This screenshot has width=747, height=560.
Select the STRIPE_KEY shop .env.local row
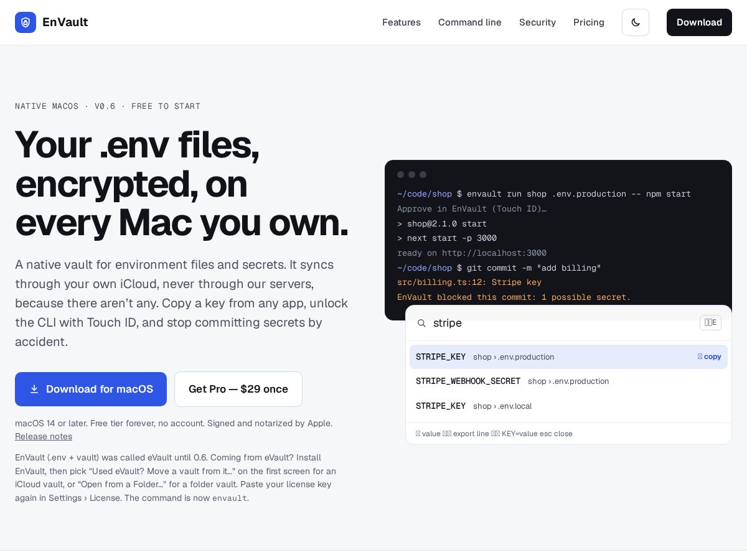(568, 406)
